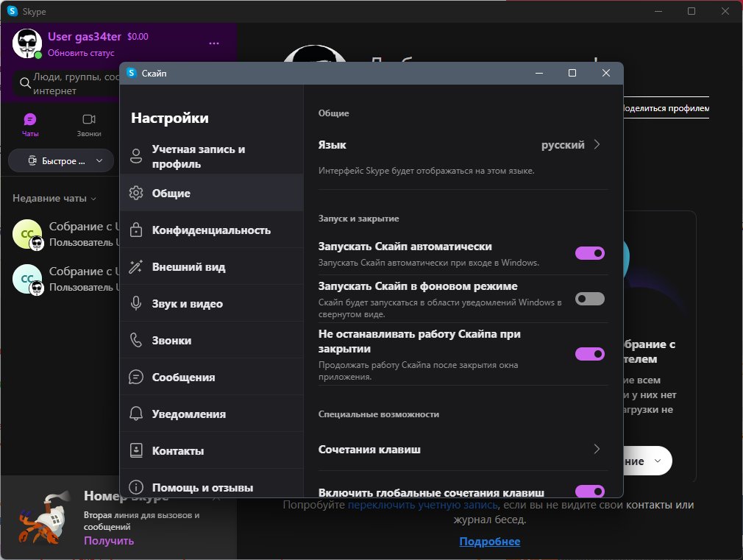The image size is (743, 560).
Task: Disable Запускать Скайп автоматически toggle
Action: [589, 253]
